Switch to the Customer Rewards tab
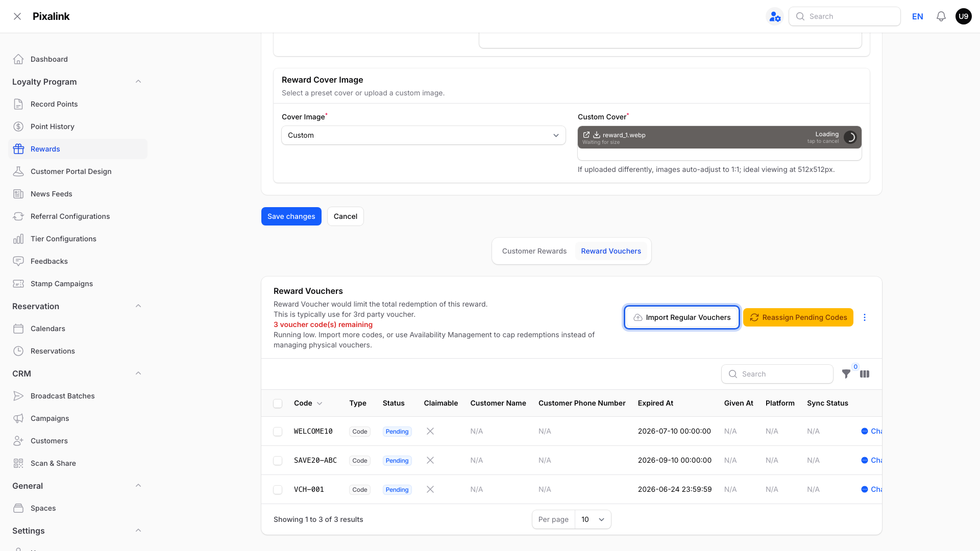Screen dimensions: 980x551 tap(534, 251)
